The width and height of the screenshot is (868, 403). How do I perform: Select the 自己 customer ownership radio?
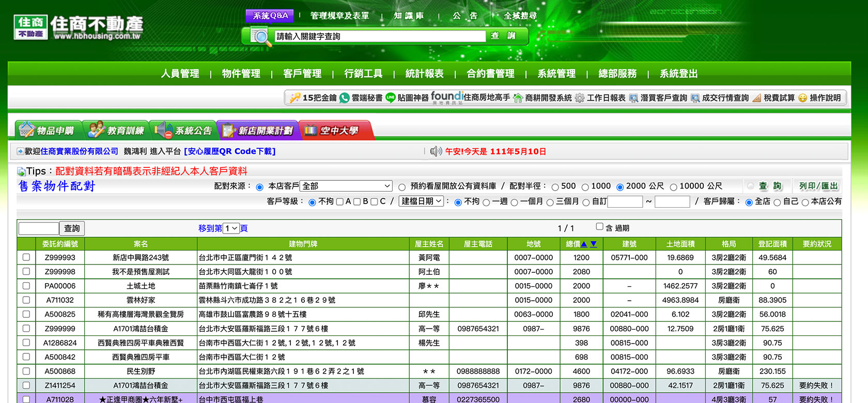click(777, 203)
